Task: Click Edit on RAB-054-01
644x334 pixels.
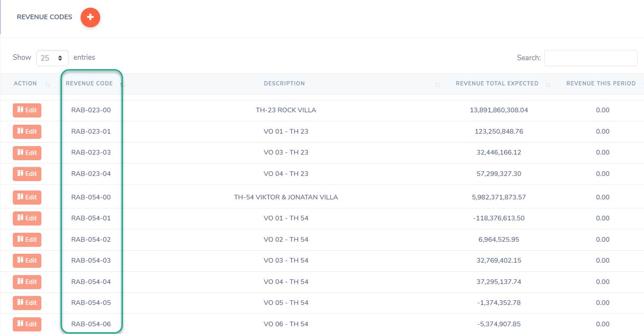Action: (27, 218)
